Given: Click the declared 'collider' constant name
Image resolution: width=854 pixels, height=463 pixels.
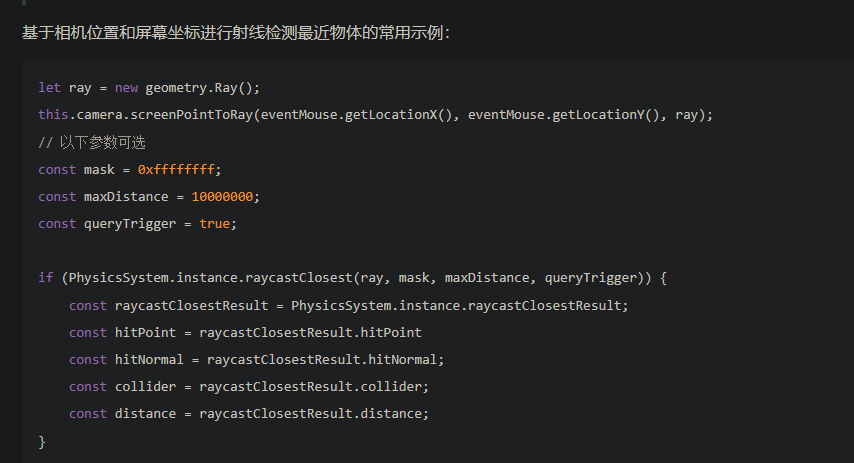Looking at the screenshot, I should point(146,386).
